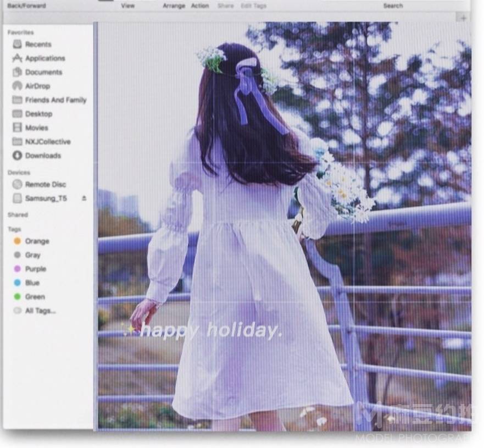Open the Applications folder
Viewport: 484px width, 448px height.
[44, 58]
